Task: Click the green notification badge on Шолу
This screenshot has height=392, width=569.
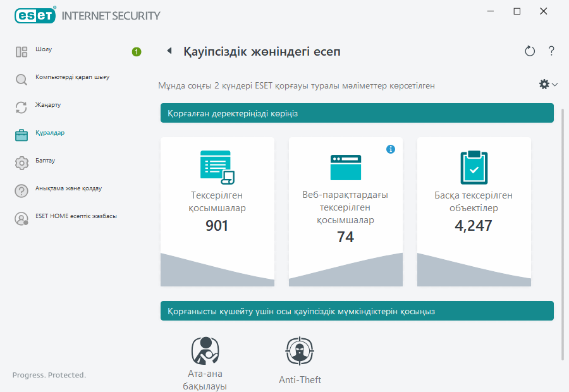Action: tap(137, 52)
